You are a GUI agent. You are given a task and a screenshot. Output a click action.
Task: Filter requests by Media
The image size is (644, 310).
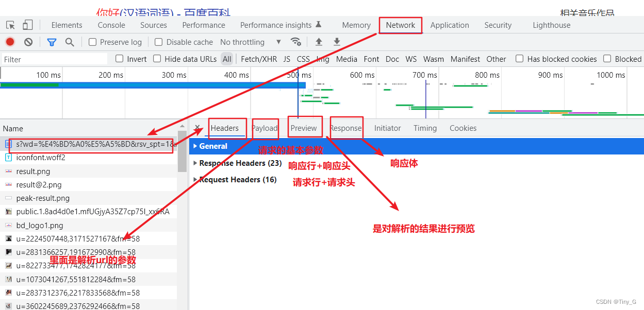(x=346, y=59)
